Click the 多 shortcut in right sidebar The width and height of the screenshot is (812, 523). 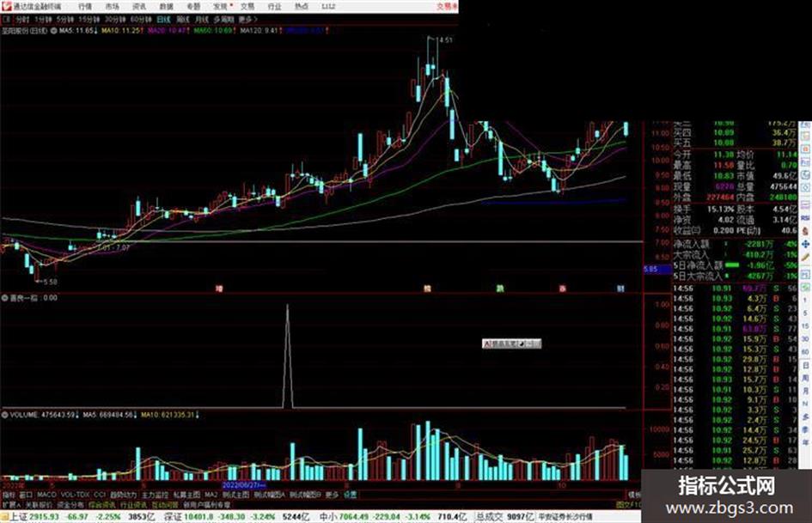click(x=805, y=417)
